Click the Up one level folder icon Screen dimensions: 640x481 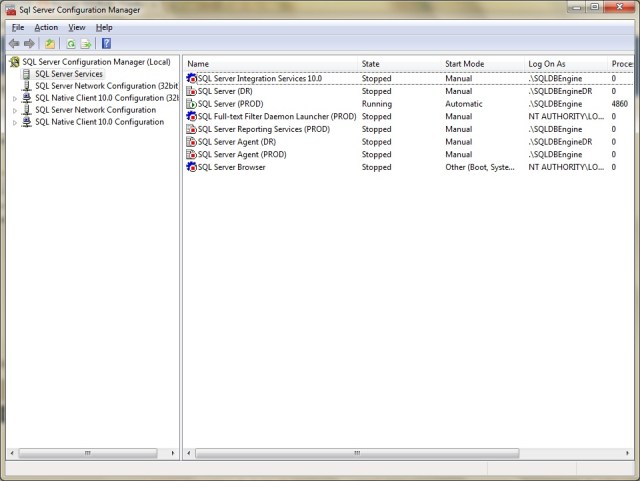pyautogui.click(x=50, y=44)
